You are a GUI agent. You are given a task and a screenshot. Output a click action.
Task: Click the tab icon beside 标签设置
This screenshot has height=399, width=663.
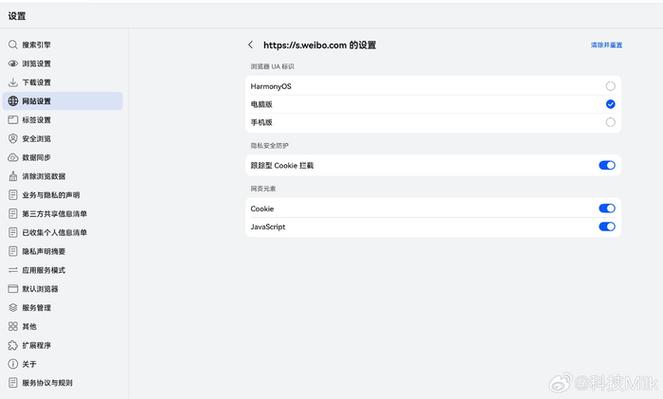point(13,120)
